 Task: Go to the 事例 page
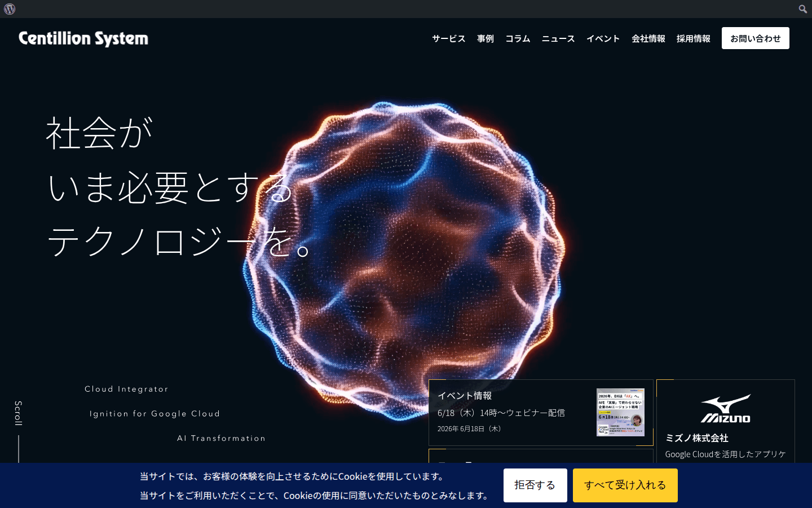[486, 38]
